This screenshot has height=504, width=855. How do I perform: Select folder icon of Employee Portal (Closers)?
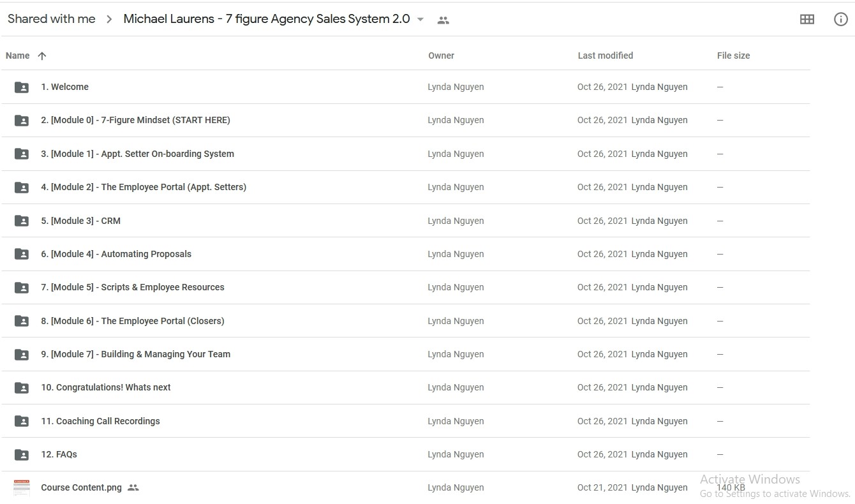22,321
